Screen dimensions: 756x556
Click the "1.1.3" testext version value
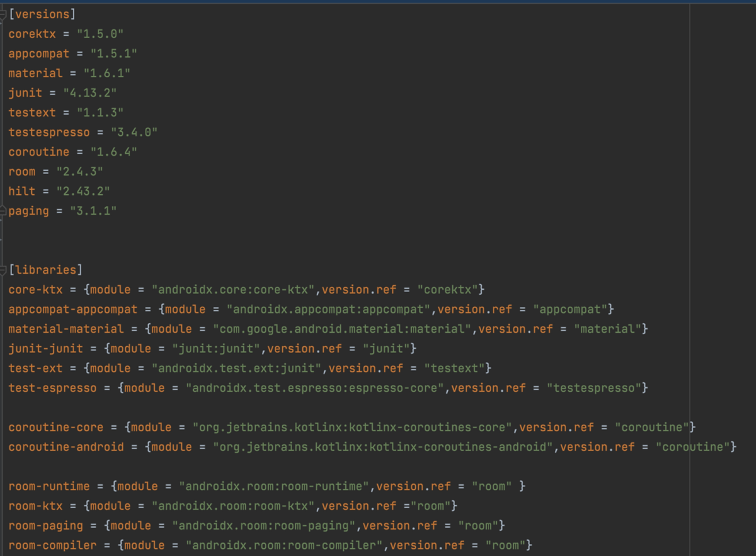pyautogui.click(x=99, y=112)
